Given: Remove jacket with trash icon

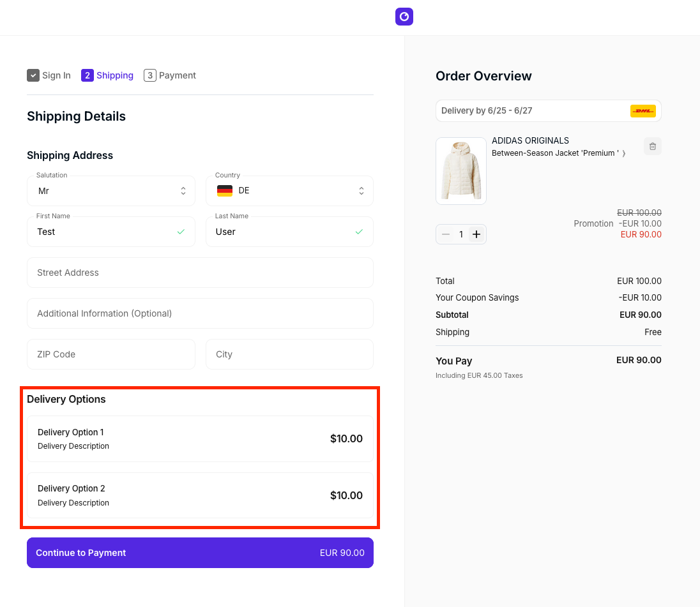Looking at the screenshot, I should click(x=652, y=146).
